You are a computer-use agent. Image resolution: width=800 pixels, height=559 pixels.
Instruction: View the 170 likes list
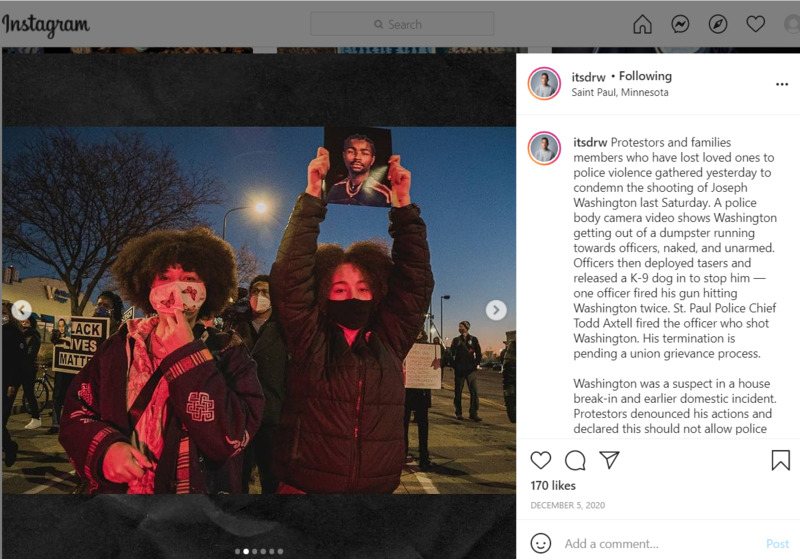click(553, 486)
